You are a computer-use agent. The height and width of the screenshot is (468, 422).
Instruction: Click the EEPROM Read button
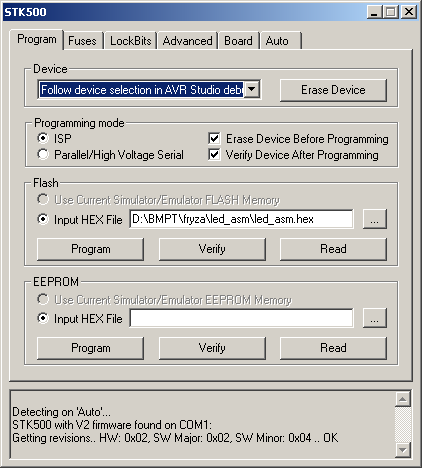tap(333, 348)
